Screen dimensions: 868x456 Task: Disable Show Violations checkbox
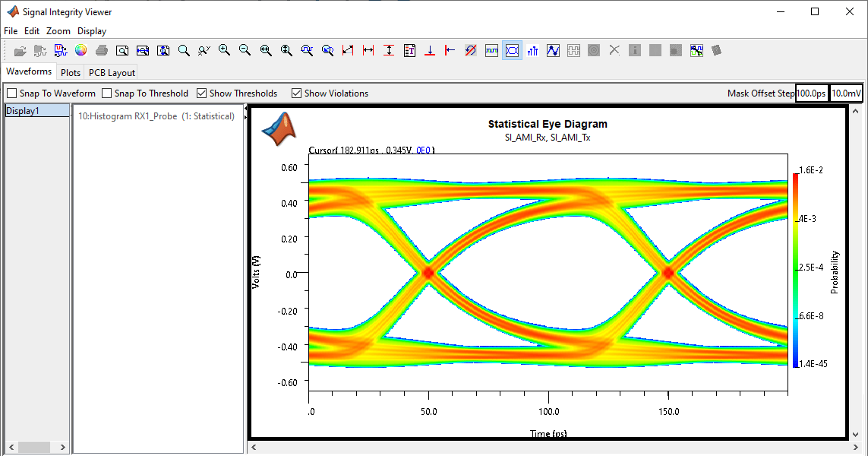(x=297, y=93)
